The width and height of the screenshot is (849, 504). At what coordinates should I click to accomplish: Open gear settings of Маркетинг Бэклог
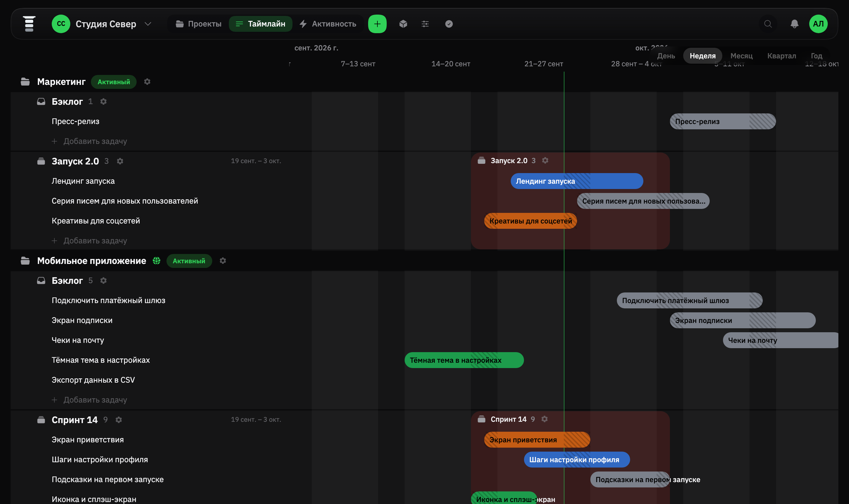coord(103,101)
